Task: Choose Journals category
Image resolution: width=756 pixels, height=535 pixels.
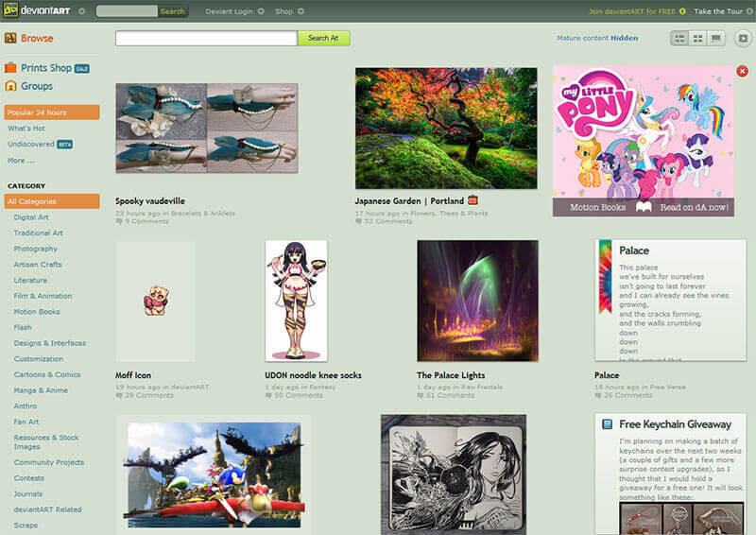Action: (x=28, y=494)
